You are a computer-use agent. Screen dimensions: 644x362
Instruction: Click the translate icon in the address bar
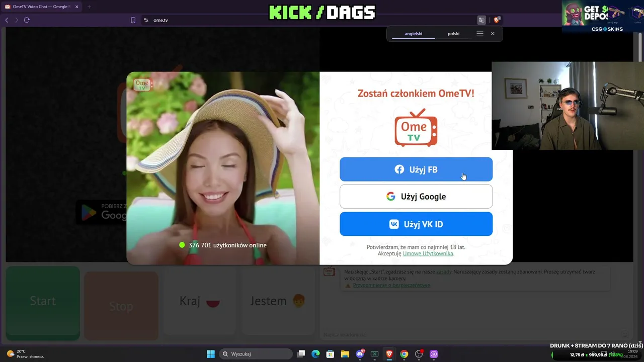[x=481, y=20]
